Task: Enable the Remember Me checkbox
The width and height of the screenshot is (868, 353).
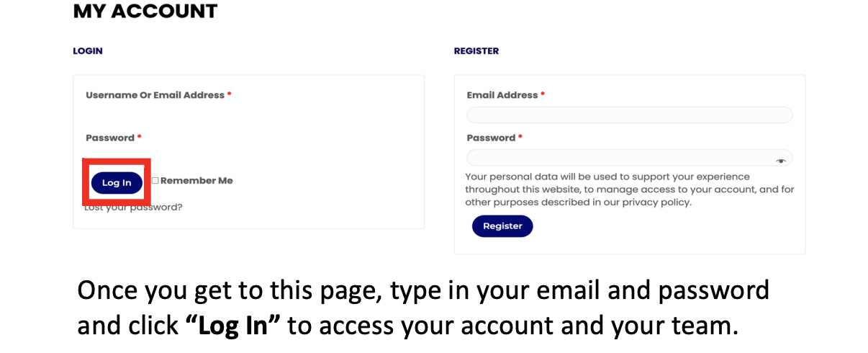Action: click(x=155, y=181)
